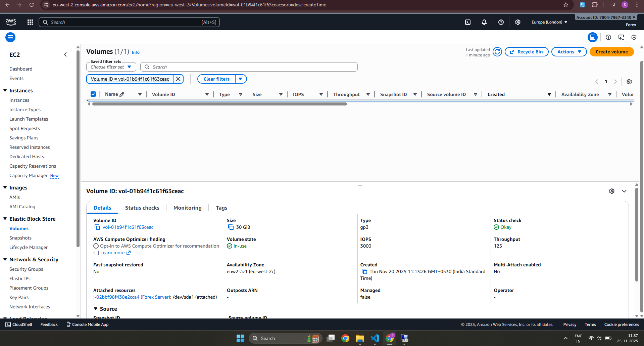
Task: Open the Actions dropdown
Action: (x=569, y=52)
